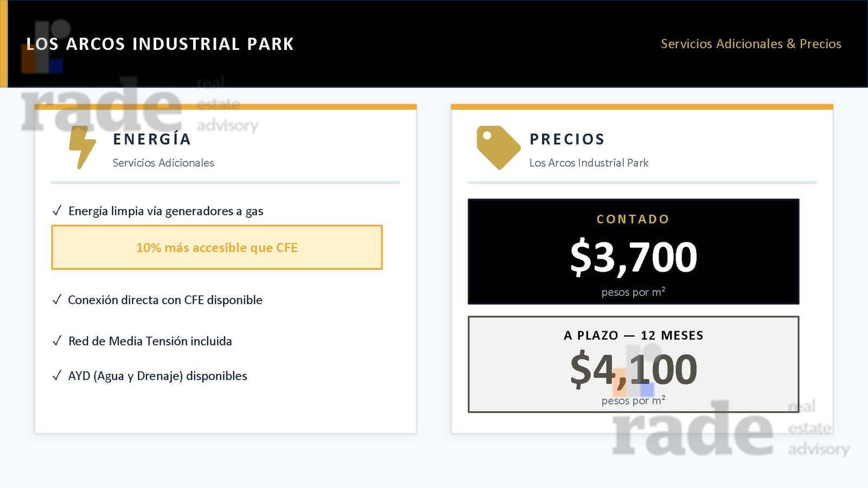Click the Servicios Adicionales & Precios header text

751,44
